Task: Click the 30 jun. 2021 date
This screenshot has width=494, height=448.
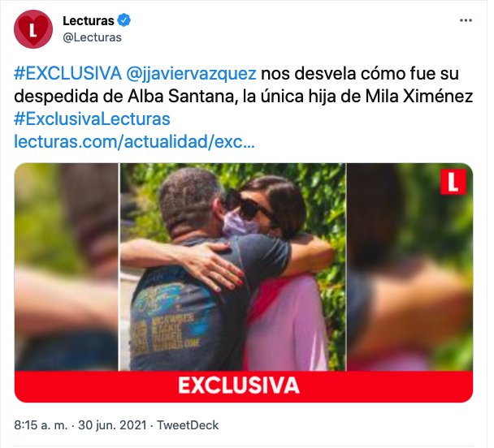Action: 112,425
